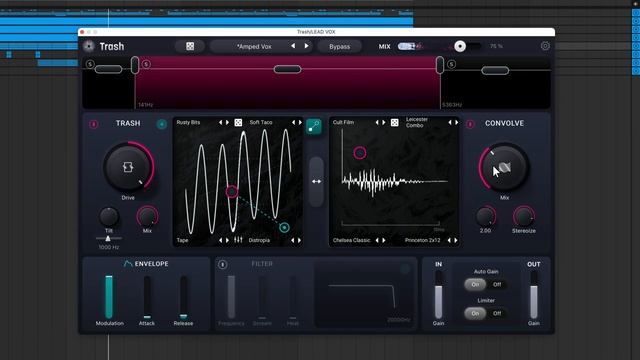
Task: Click the Bypass button
Action: click(x=339, y=47)
